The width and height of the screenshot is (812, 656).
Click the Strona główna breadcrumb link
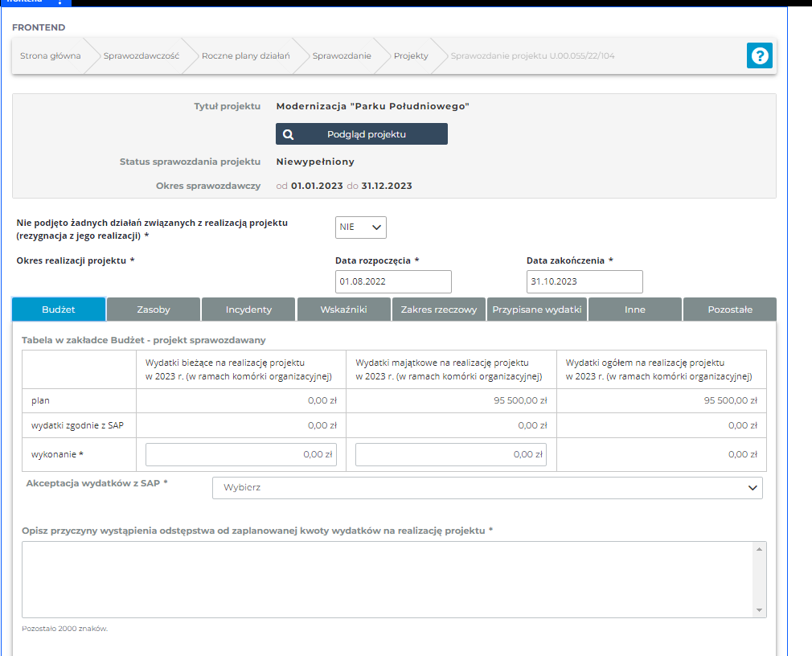point(51,56)
